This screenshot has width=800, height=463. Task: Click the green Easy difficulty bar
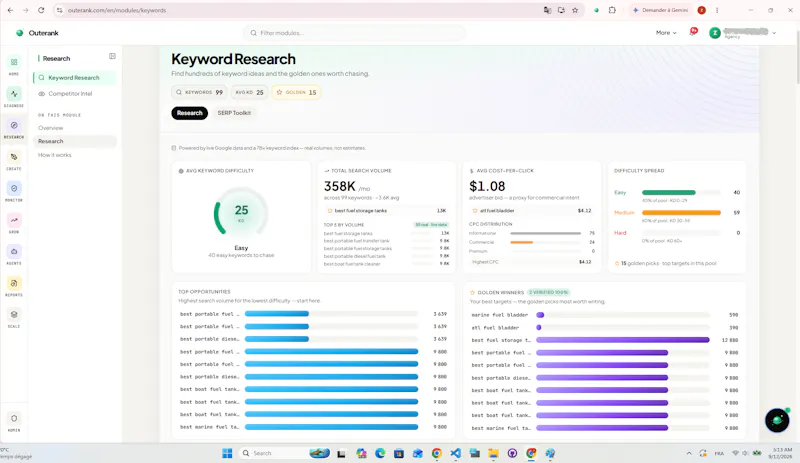pos(668,192)
